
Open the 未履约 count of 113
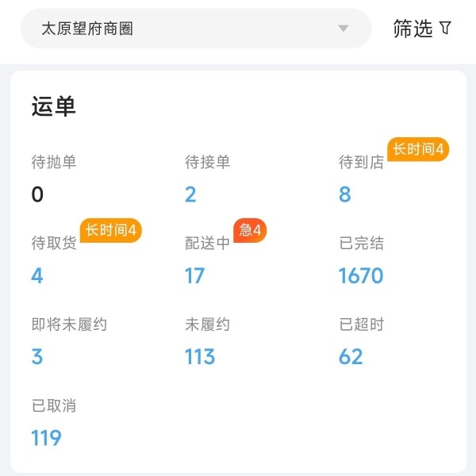(200, 356)
